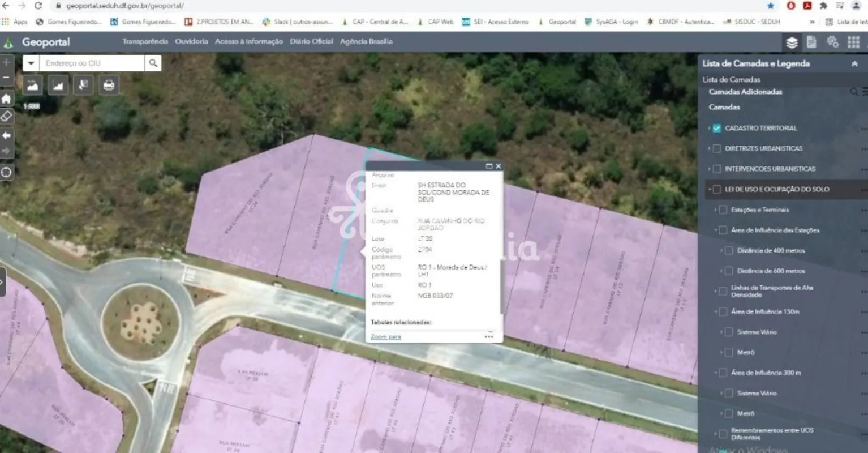Open the app grid icon in header
Screen dimensions: 868x453
(x=853, y=42)
